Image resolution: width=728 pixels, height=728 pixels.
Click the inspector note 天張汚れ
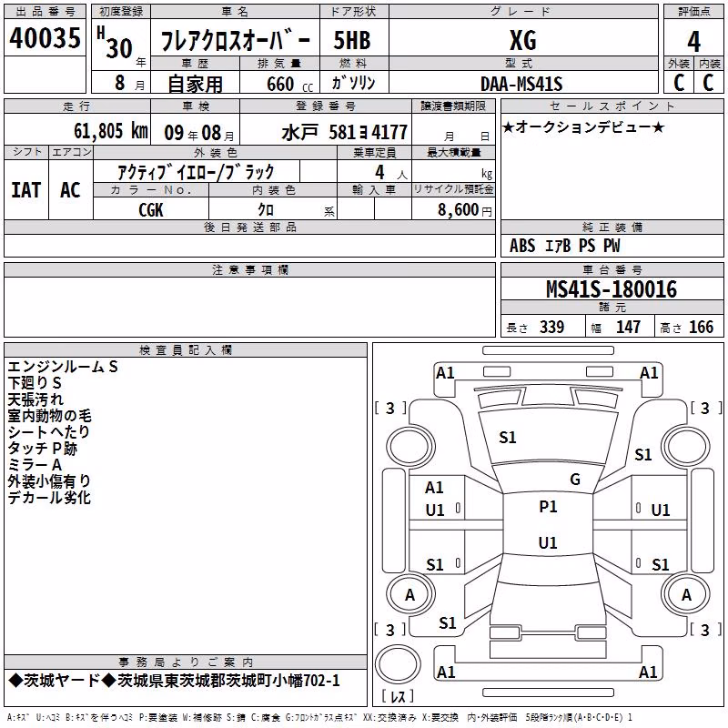35,399
